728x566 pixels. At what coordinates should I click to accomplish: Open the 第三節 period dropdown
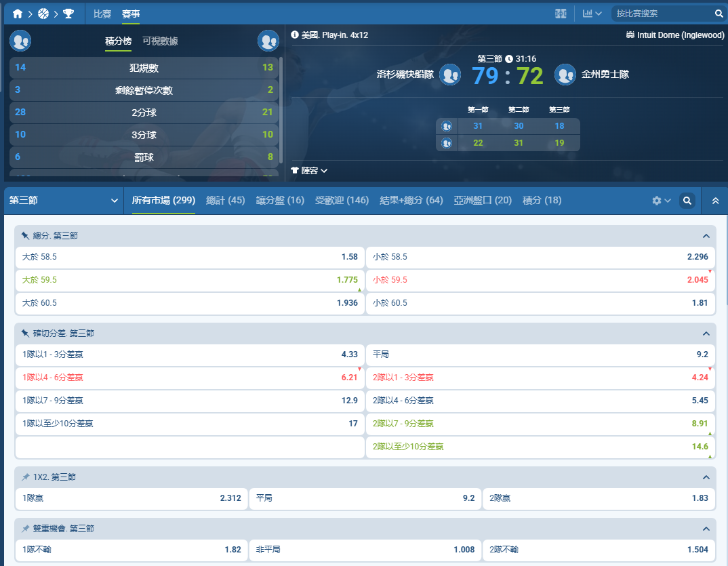(64, 201)
